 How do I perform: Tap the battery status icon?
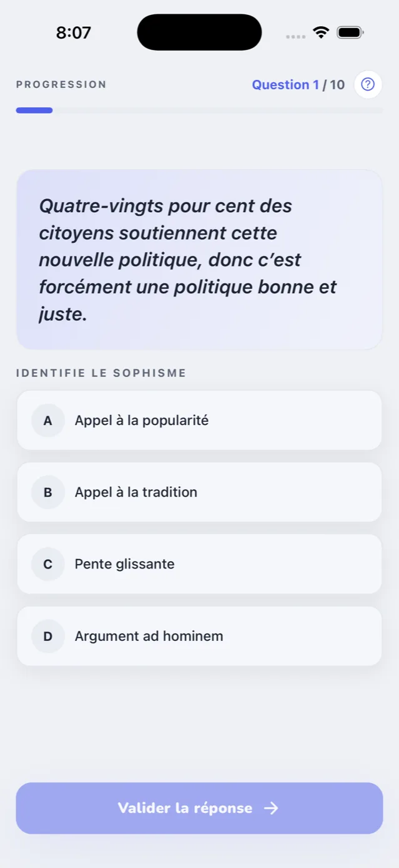click(350, 32)
